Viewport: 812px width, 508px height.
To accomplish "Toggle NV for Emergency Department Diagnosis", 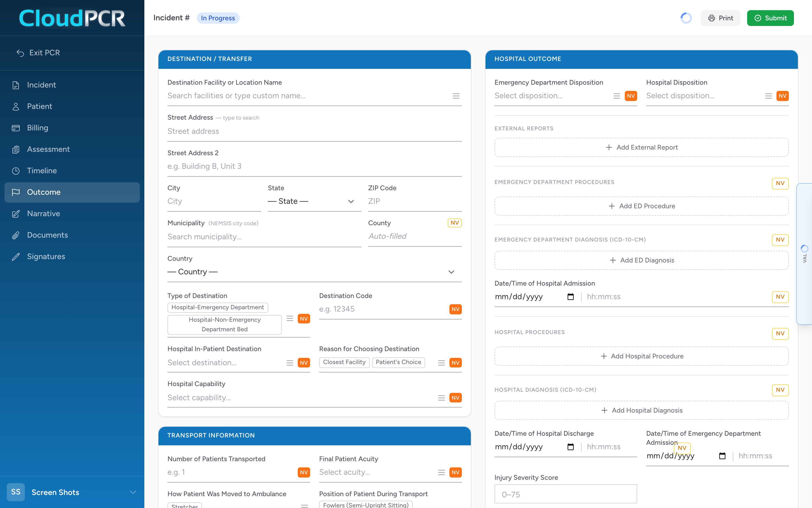I will point(780,240).
